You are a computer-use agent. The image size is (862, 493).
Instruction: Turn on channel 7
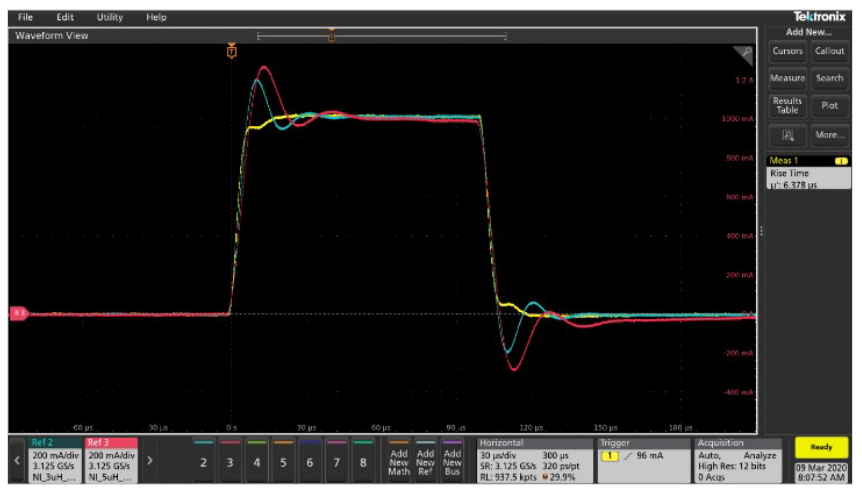point(336,461)
